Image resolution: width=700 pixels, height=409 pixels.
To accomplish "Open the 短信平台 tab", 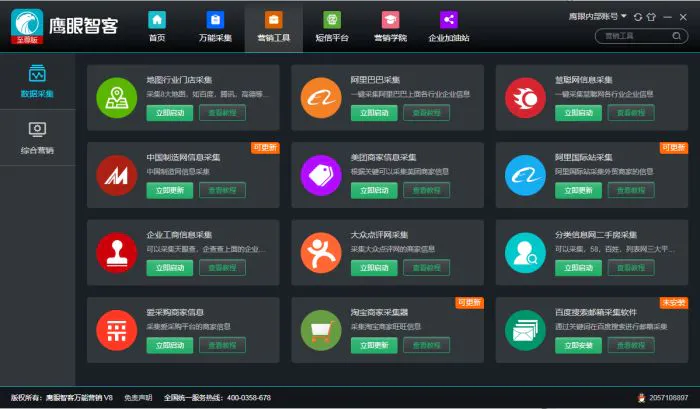I will pos(332,27).
